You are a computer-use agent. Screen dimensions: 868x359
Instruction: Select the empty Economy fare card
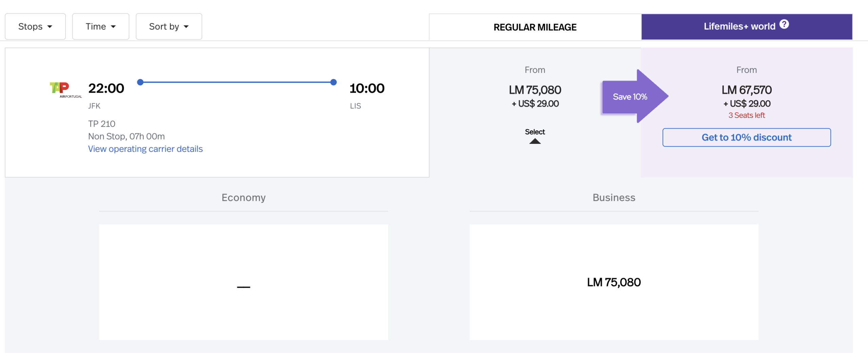tap(243, 282)
